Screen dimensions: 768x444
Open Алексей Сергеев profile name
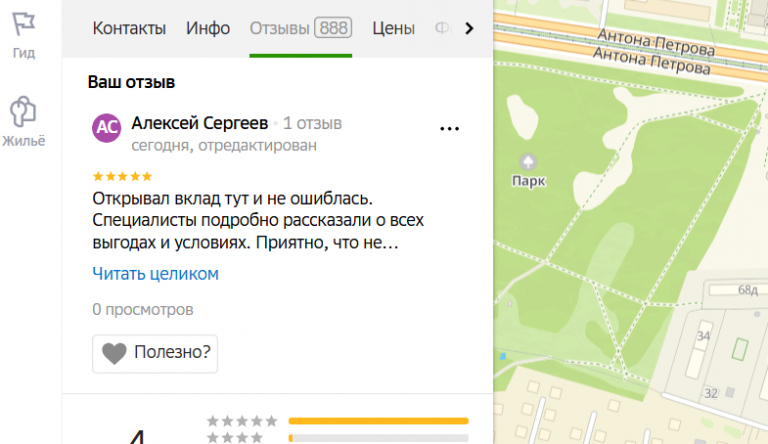coord(200,123)
